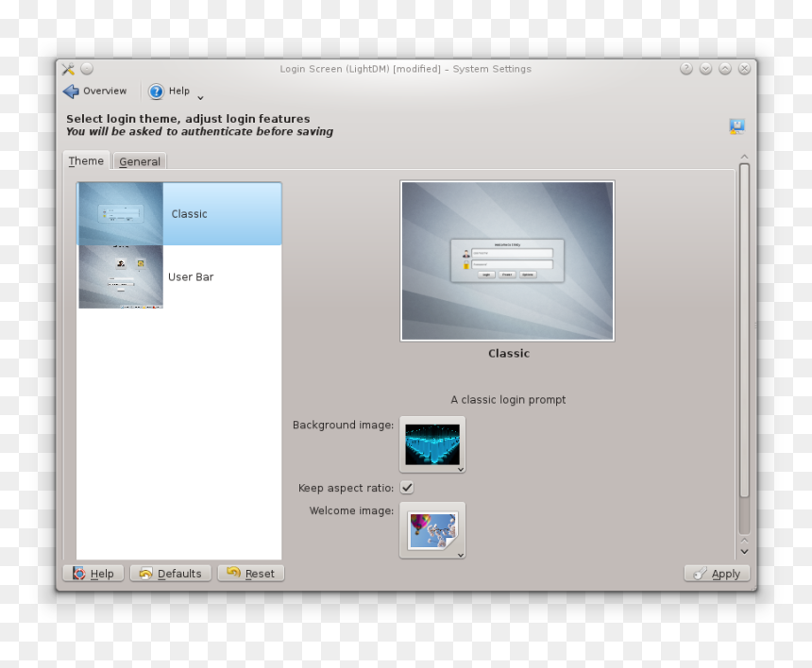Switch to the Theme tab

tap(86, 161)
